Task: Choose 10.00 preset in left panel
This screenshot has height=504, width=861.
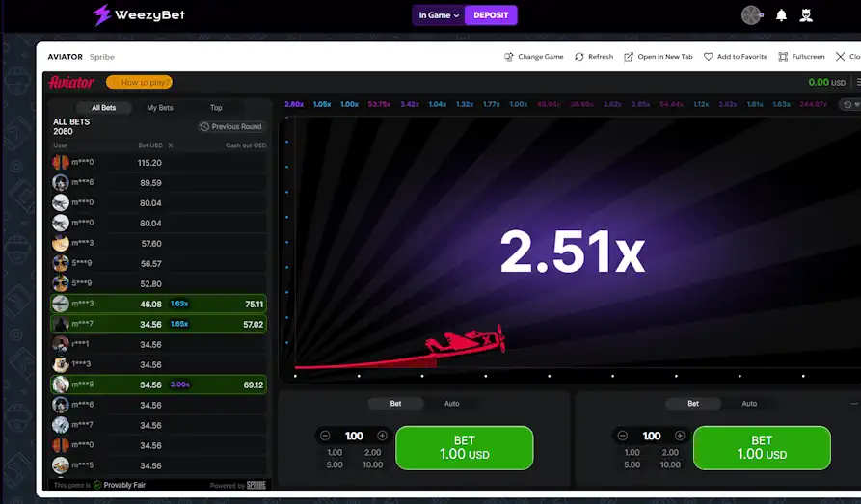Action: 373,464
